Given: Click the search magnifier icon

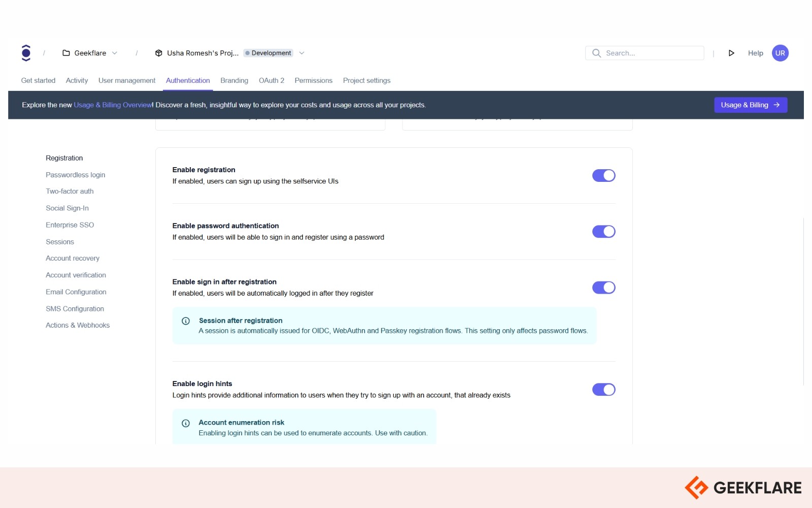Looking at the screenshot, I should pos(596,53).
